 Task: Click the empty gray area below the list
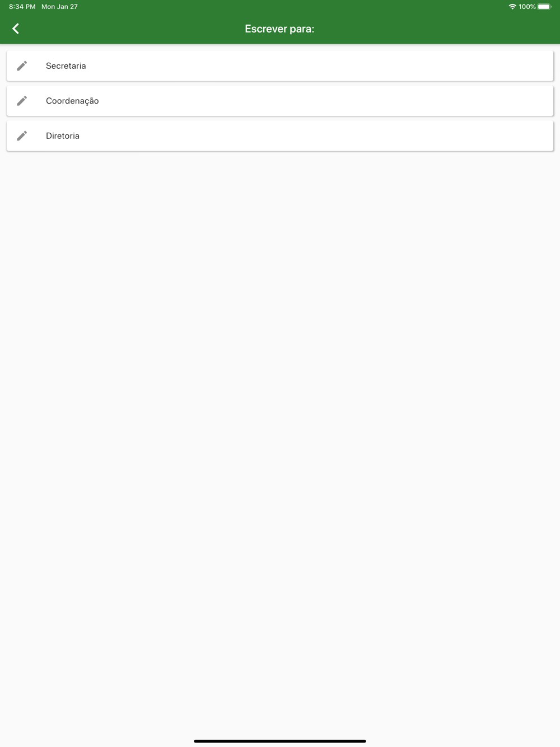point(280,437)
